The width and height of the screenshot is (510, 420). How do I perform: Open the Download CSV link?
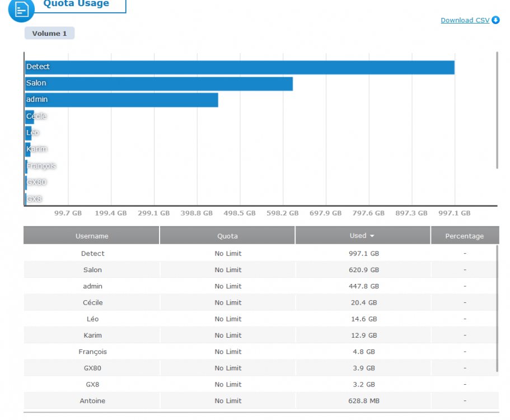click(465, 20)
